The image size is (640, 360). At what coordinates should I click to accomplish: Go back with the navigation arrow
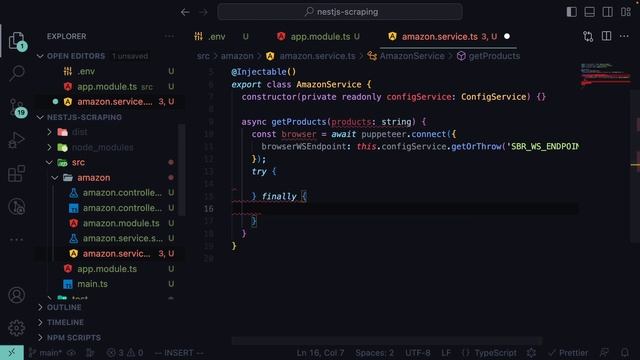[185, 12]
